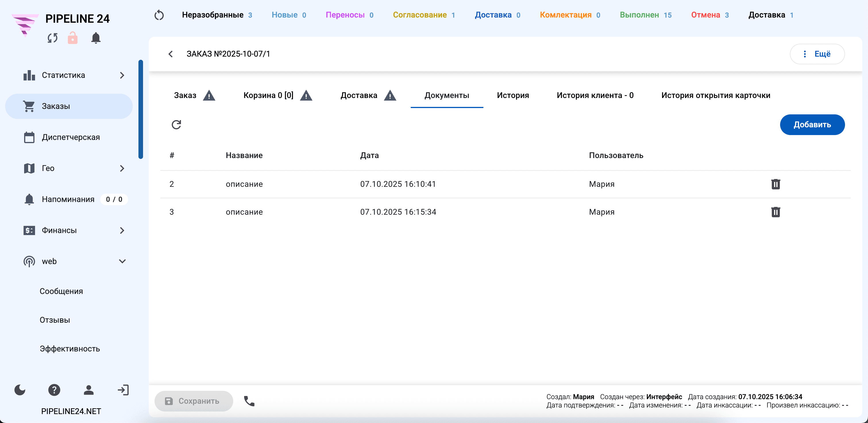This screenshot has width=868, height=423.
Task: Click warning icon on Заказ tab
Action: [209, 96]
